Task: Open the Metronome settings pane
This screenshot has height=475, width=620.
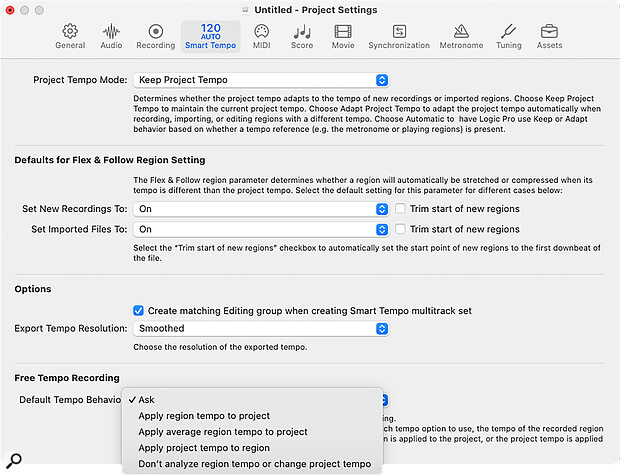Action: [x=461, y=37]
